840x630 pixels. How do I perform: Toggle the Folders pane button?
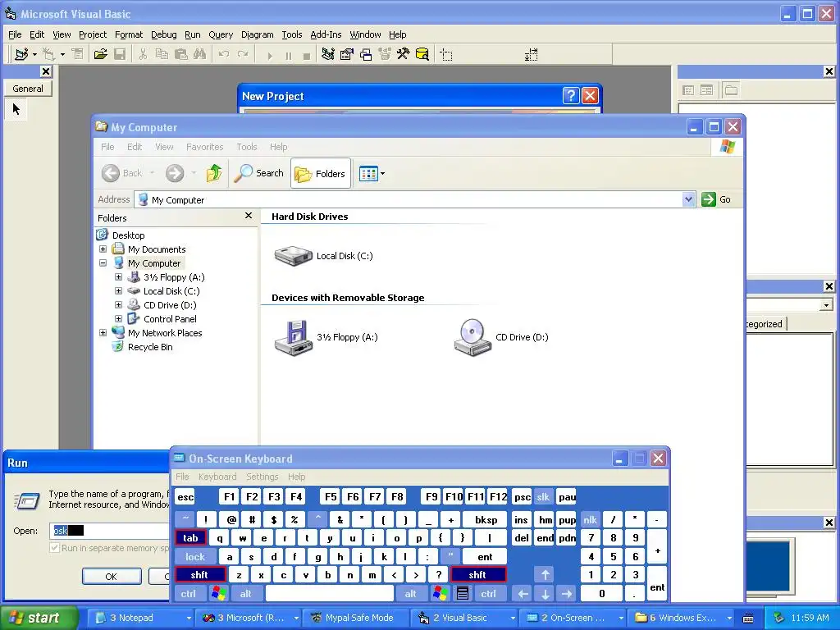pos(321,173)
